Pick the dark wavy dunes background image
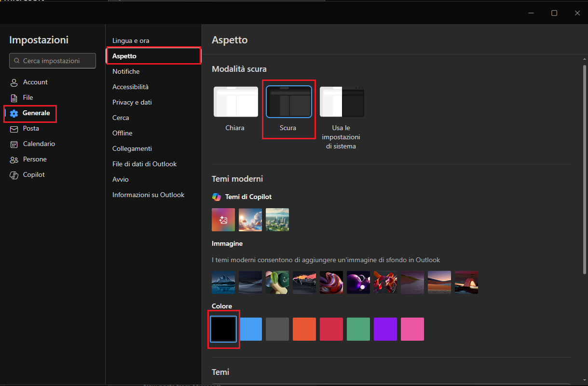The height and width of the screenshot is (386, 588). coord(250,282)
